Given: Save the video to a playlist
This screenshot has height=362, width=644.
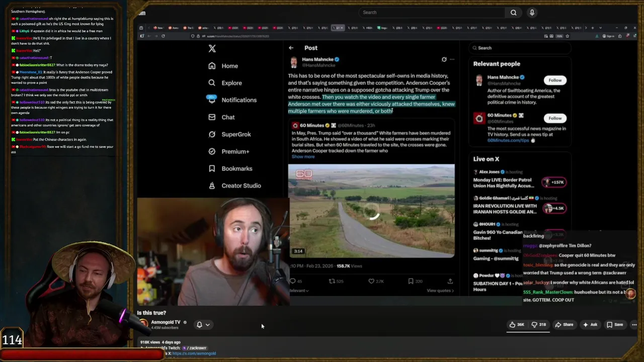Looking at the screenshot, I should [x=615, y=325].
